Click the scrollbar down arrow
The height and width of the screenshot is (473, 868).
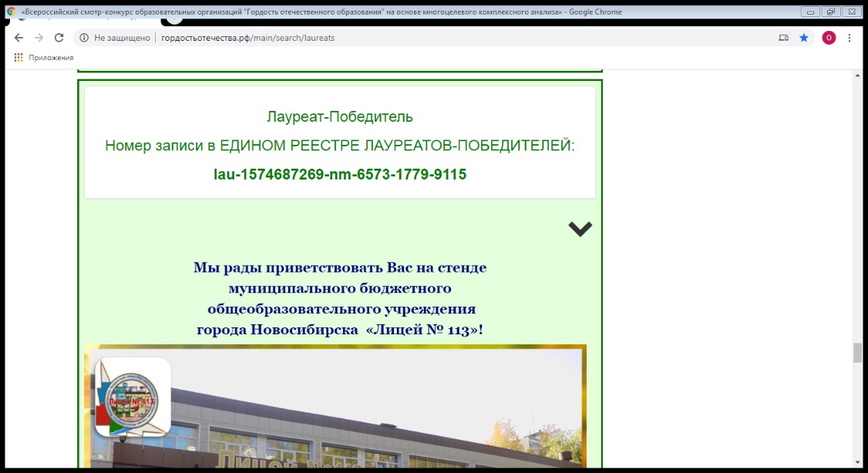856,461
